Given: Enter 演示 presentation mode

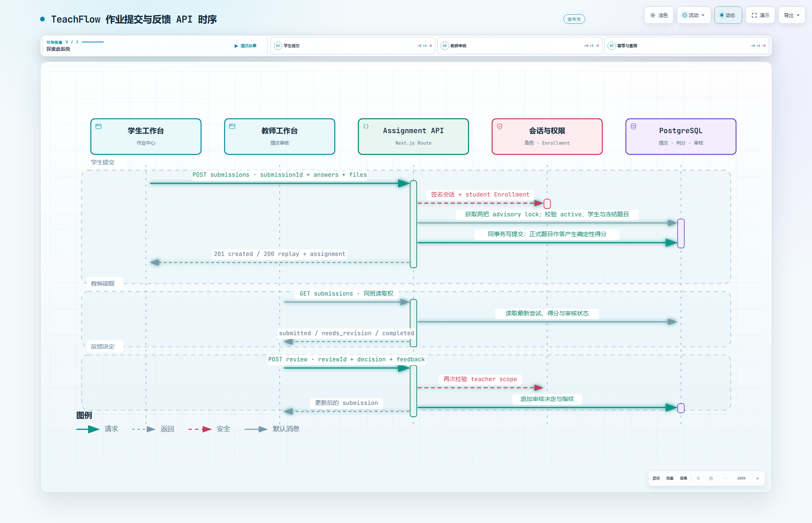Looking at the screenshot, I should tap(760, 15).
